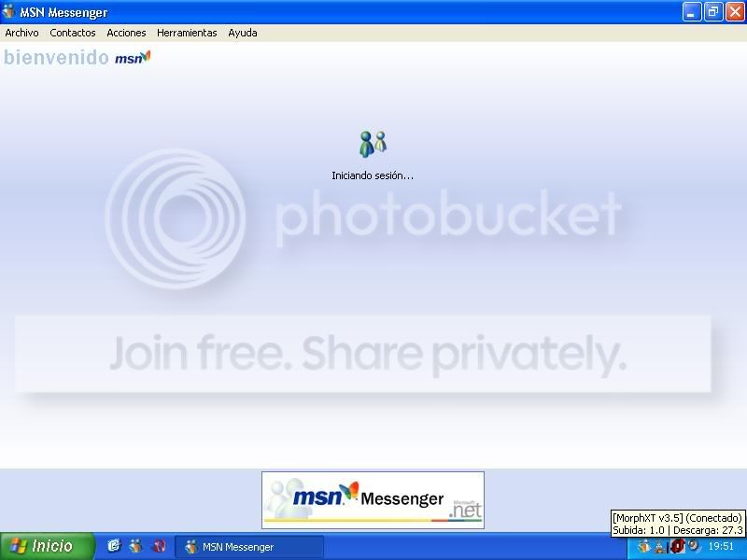The image size is (747, 560).
Task: Open the Contactos menu
Action: (x=73, y=33)
